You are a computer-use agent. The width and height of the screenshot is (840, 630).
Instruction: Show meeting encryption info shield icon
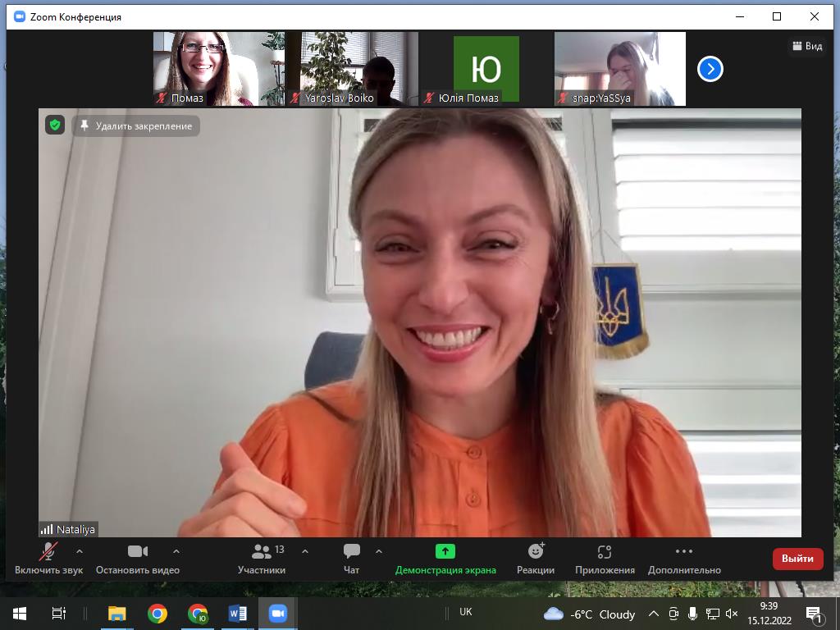(x=55, y=126)
